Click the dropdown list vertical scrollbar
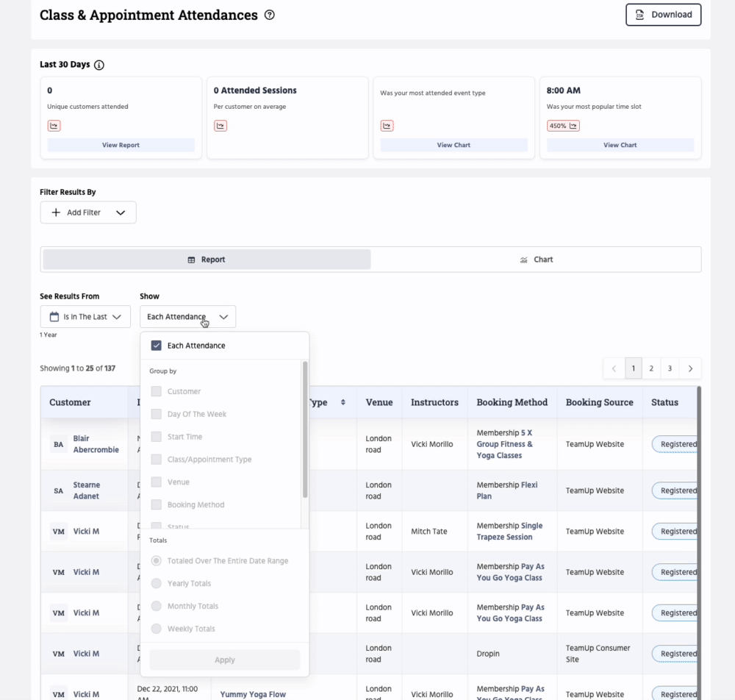 [x=305, y=429]
